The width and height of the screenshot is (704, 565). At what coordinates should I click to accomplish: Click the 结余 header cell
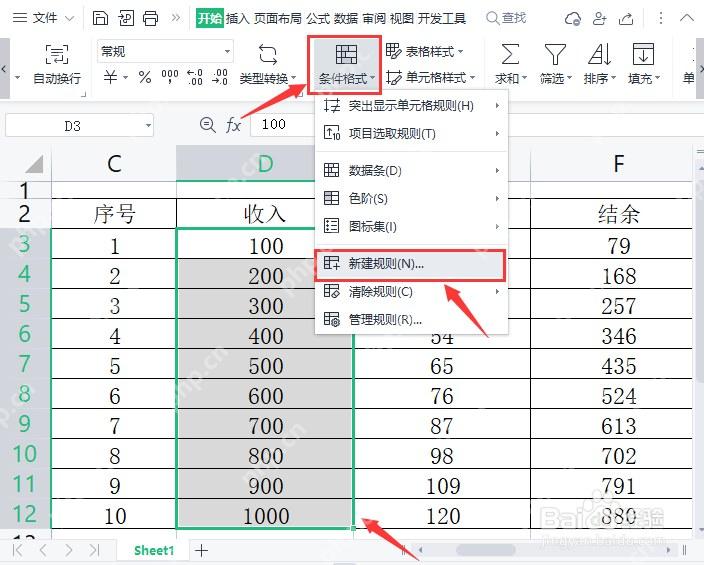[x=619, y=213]
